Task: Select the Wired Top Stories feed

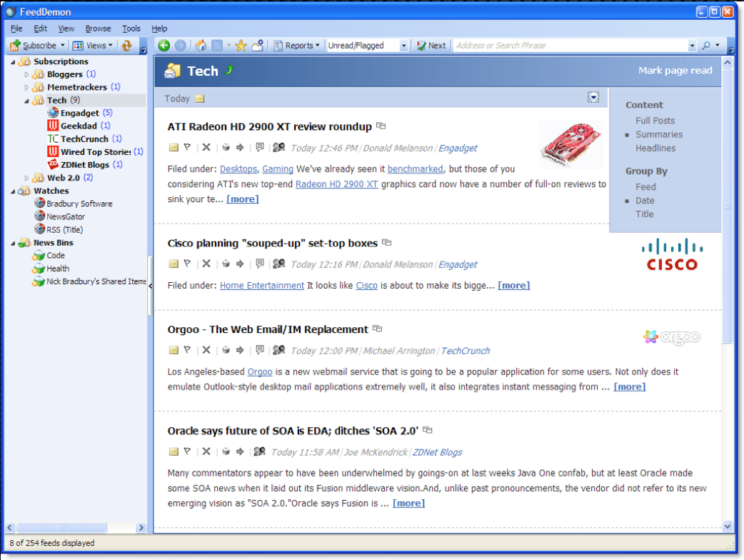Action: click(95, 152)
